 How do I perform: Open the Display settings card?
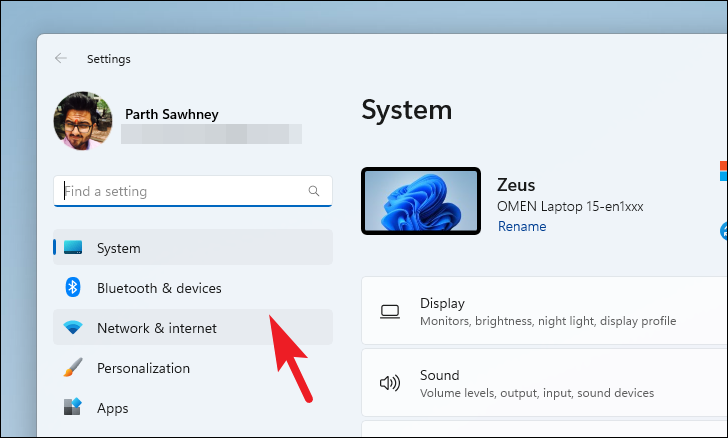(x=544, y=311)
